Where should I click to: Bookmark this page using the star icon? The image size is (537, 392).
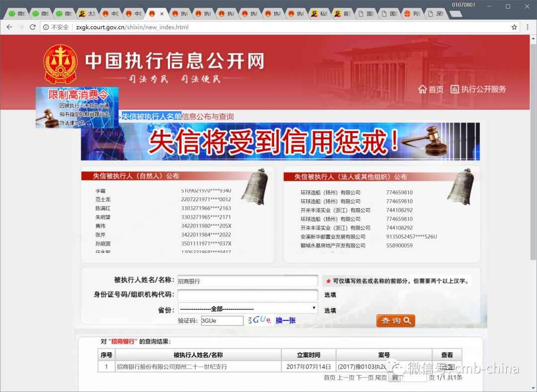pyautogui.click(x=514, y=27)
